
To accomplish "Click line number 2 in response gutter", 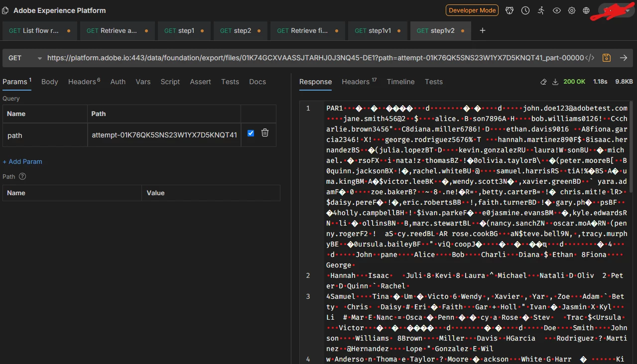I will click(x=308, y=275).
